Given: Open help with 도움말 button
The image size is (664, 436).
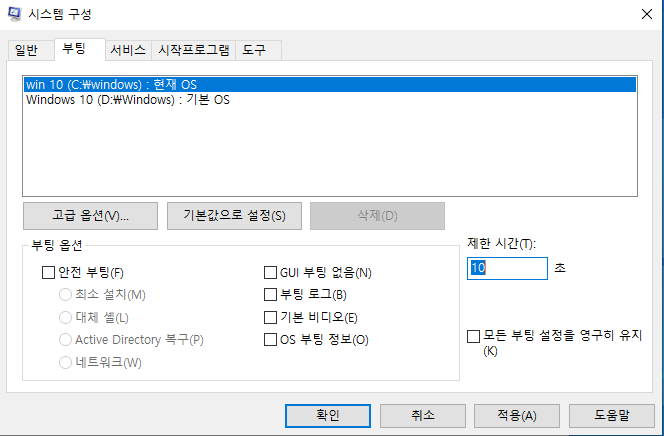Looking at the screenshot, I should click(612, 416).
